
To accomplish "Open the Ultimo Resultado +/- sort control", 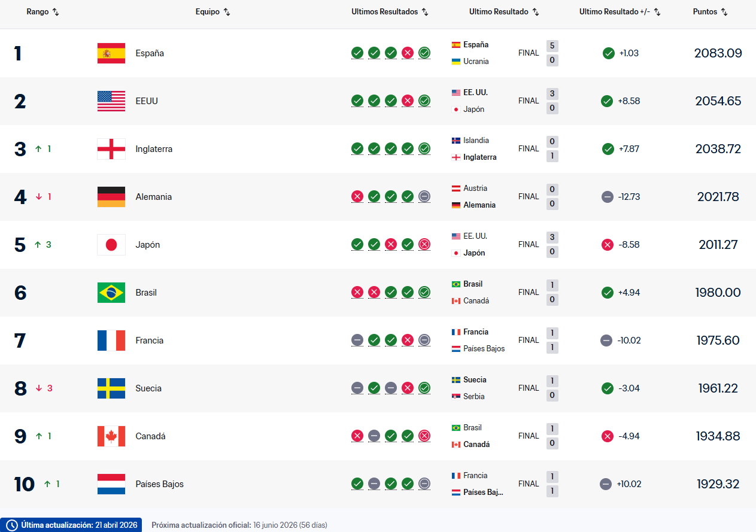I will point(658,11).
